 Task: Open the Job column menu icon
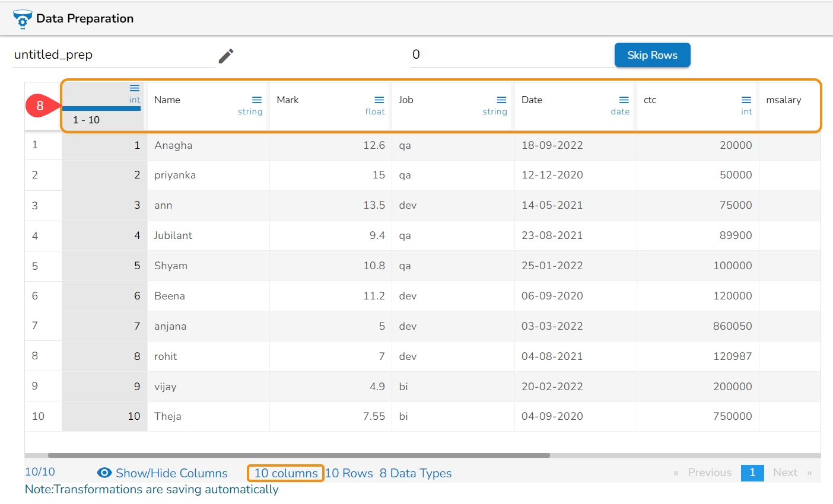[501, 100]
